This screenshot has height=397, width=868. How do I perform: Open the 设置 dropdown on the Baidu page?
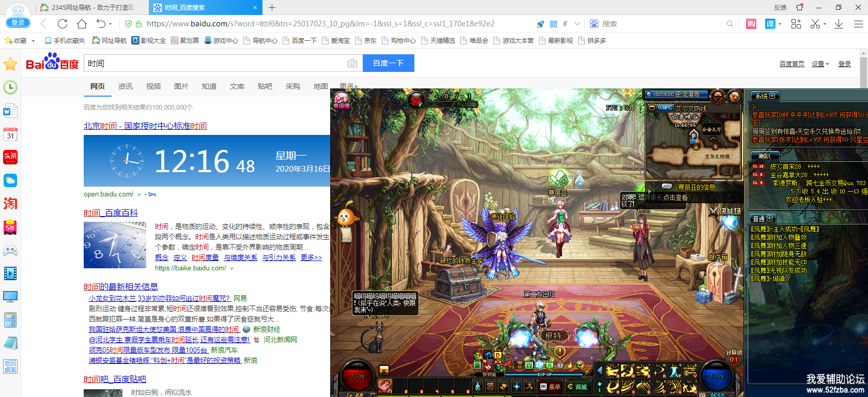(x=820, y=64)
